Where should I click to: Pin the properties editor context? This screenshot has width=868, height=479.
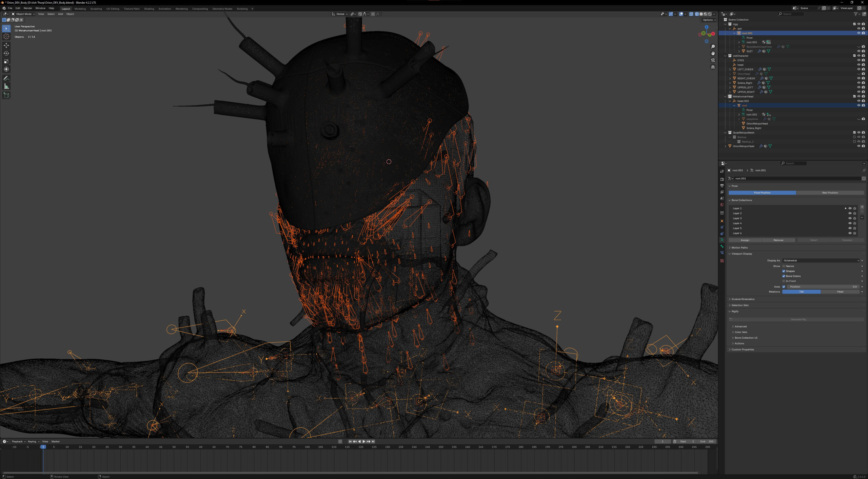(864, 171)
